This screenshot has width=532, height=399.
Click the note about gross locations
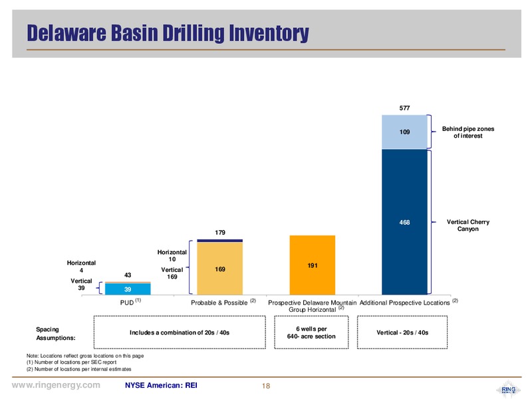(x=85, y=356)
